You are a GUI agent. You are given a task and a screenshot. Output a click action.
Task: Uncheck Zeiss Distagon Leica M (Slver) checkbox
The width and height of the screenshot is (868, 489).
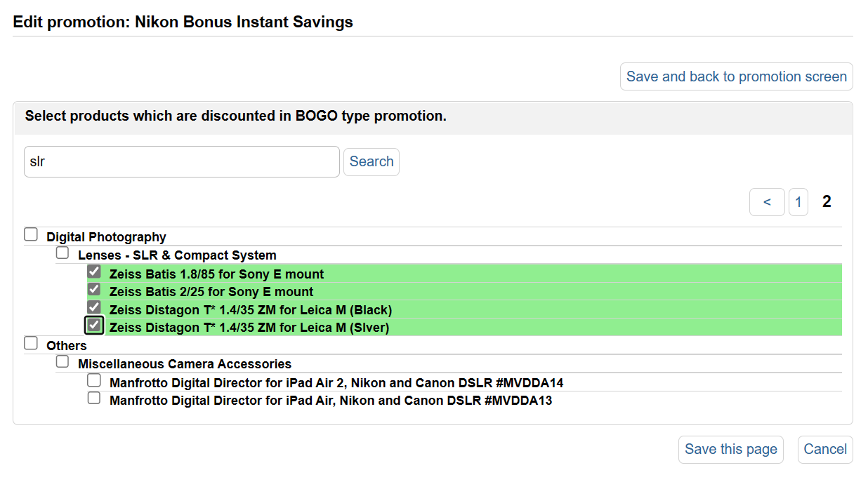94,326
